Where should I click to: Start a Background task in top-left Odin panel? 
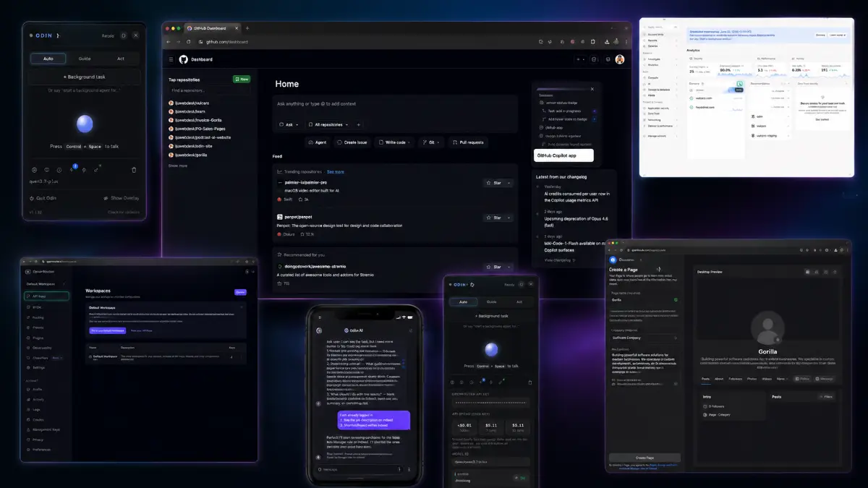pos(85,77)
